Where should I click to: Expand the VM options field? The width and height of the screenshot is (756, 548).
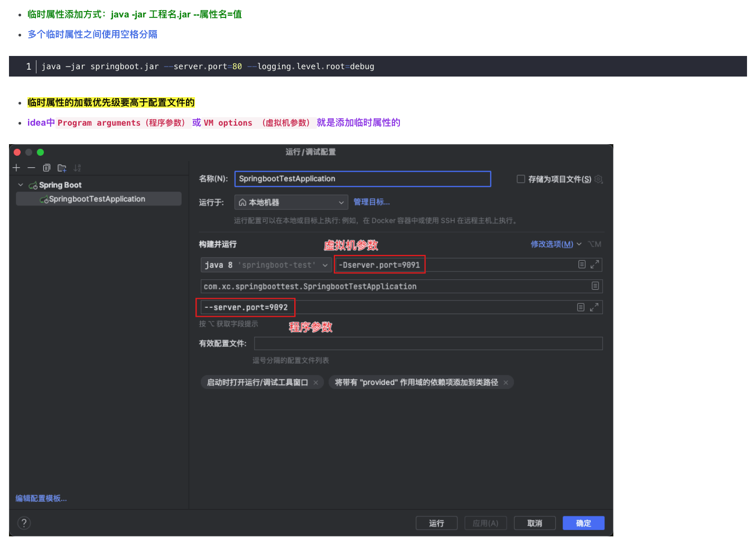[x=594, y=264]
